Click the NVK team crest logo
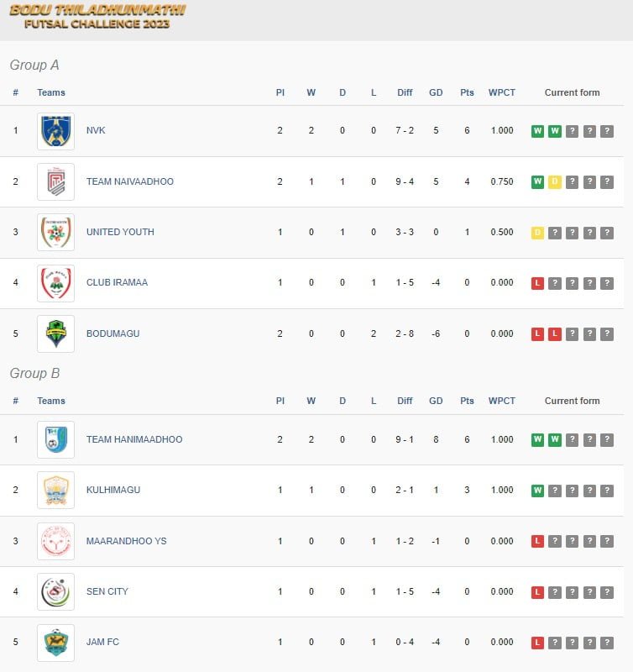This screenshot has height=672, width=633. (x=55, y=131)
